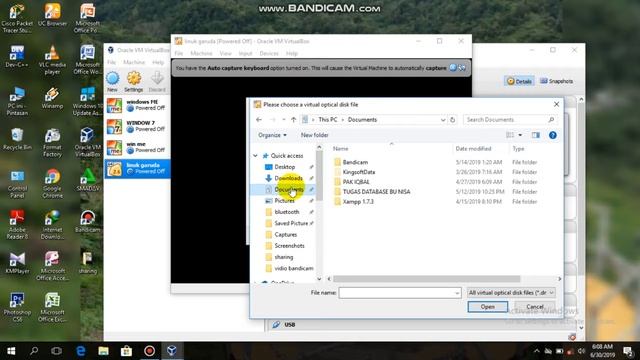Viewport: 640px width, 360px height.
Task: Open the Windows Start menu
Action: 11,351
